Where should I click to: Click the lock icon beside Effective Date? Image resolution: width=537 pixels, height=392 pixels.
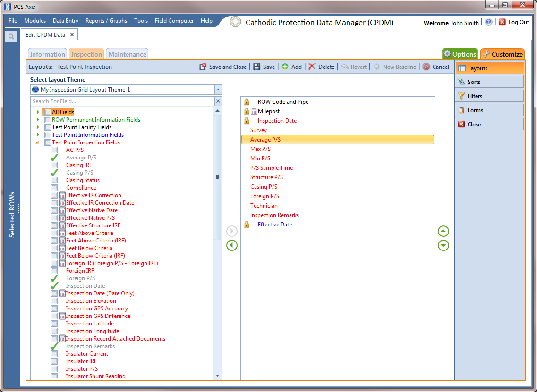pos(247,225)
